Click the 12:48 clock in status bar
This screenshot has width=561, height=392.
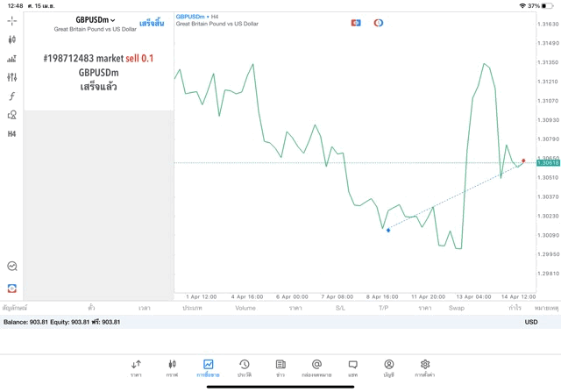(x=16, y=6)
